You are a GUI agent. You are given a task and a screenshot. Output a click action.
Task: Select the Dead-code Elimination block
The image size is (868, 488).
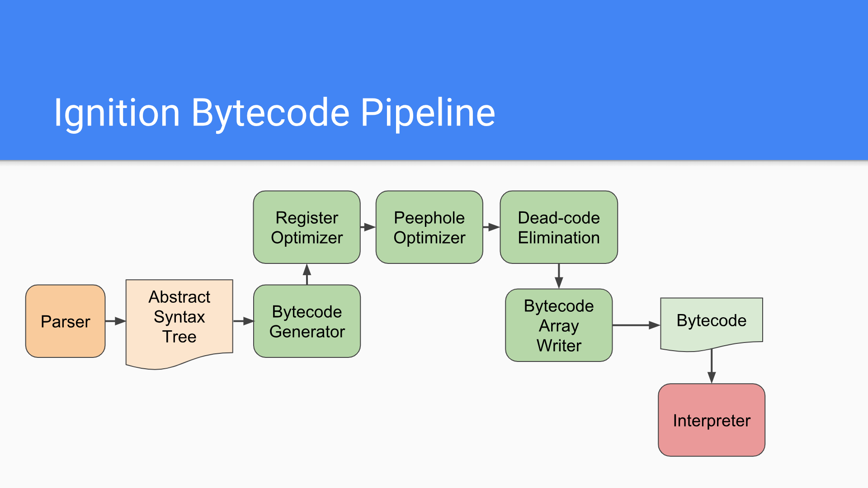558,227
